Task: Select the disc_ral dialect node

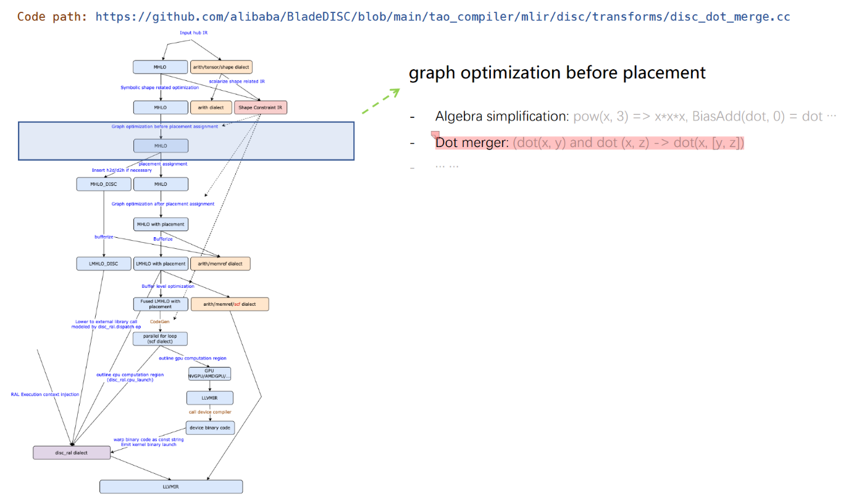Action: click(71, 453)
